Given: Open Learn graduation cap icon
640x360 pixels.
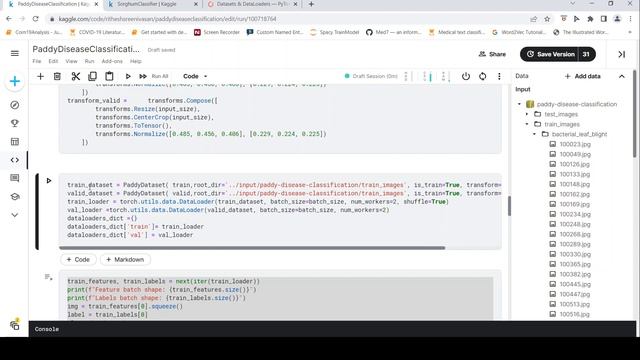Looking at the screenshot, I should click(x=15, y=196).
